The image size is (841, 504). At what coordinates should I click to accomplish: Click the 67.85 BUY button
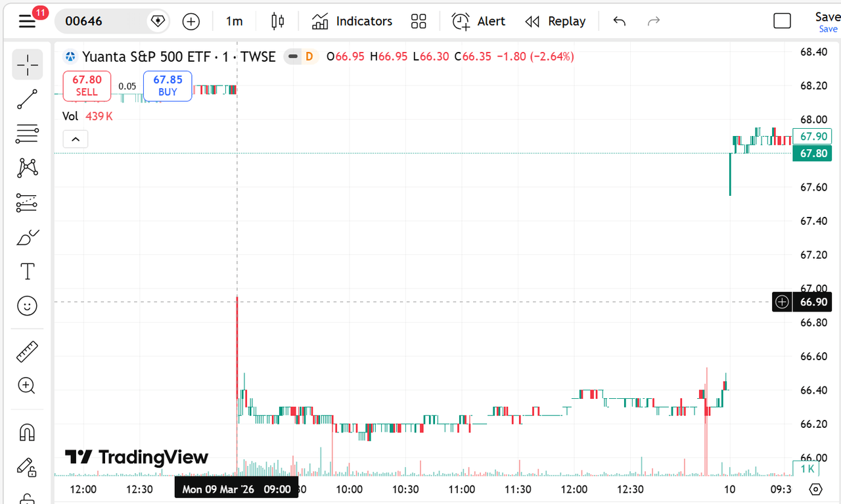[x=168, y=86]
